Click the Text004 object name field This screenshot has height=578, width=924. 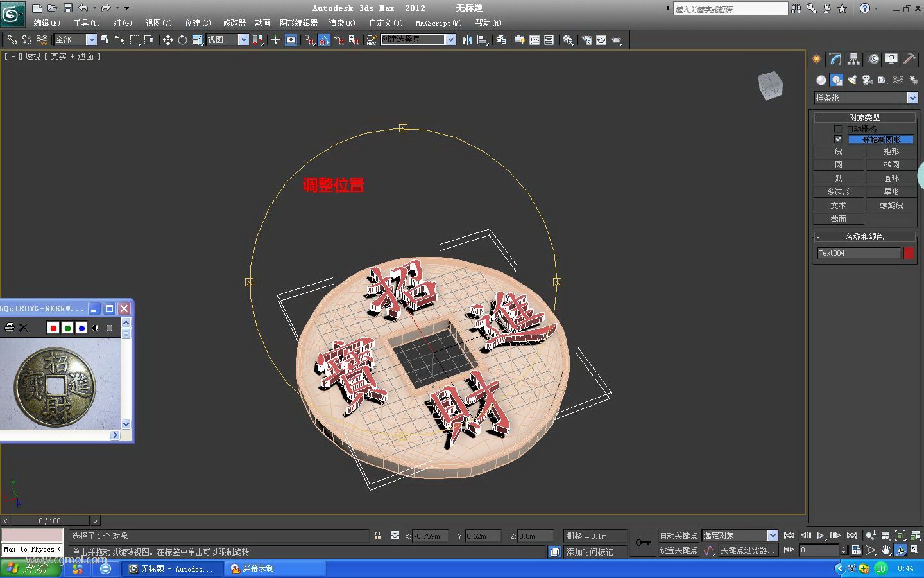pyautogui.click(x=859, y=253)
